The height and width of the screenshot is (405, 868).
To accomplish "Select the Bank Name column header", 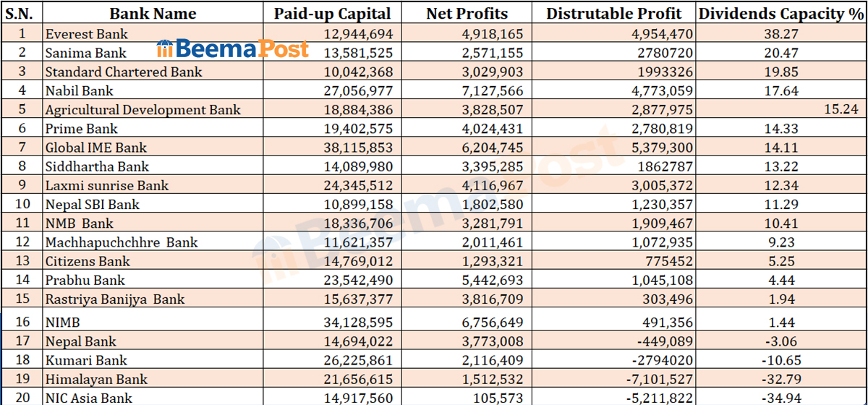I will (x=153, y=14).
